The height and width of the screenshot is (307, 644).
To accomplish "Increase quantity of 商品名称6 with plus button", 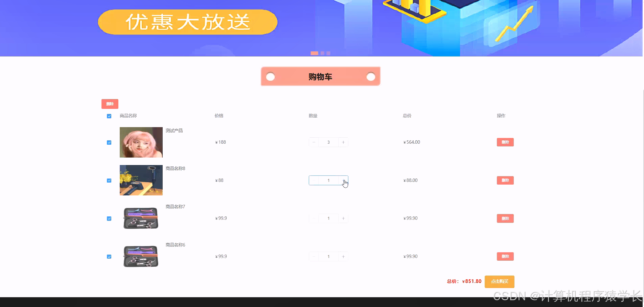I will pyautogui.click(x=343, y=256).
